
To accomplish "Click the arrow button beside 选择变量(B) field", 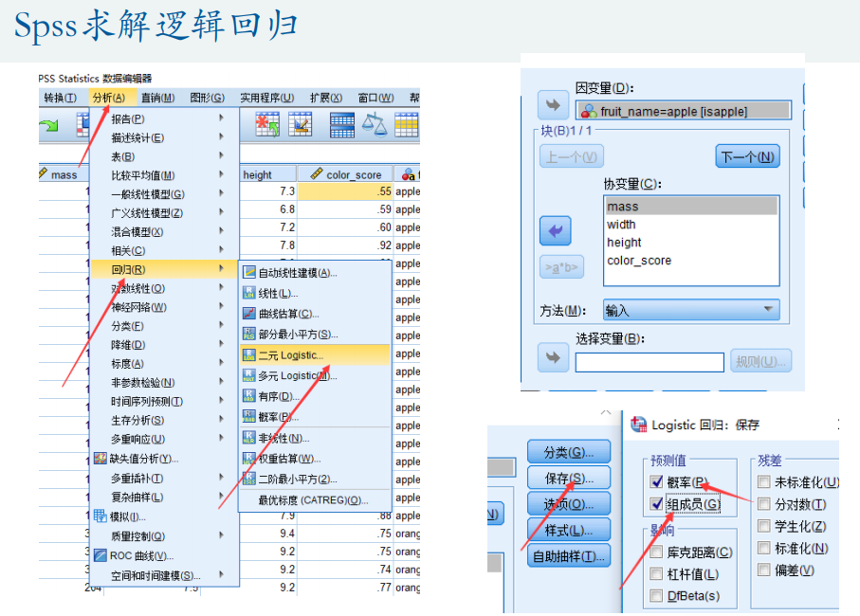I will 554,357.
